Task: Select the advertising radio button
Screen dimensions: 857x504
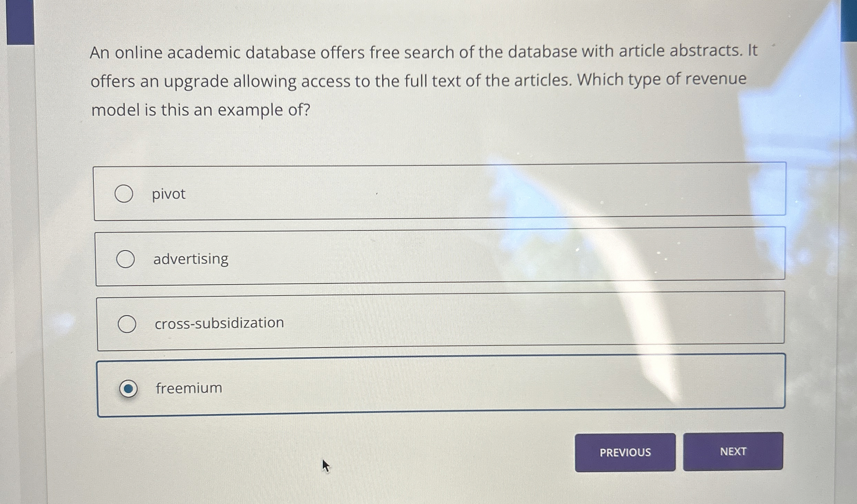Action: click(x=126, y=259)
